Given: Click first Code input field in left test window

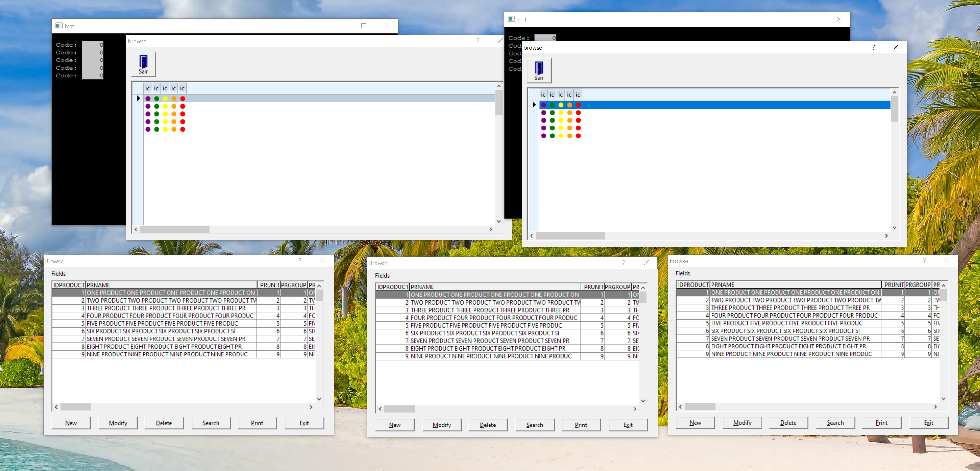Looking at the screenshot, I should point(93,45).
